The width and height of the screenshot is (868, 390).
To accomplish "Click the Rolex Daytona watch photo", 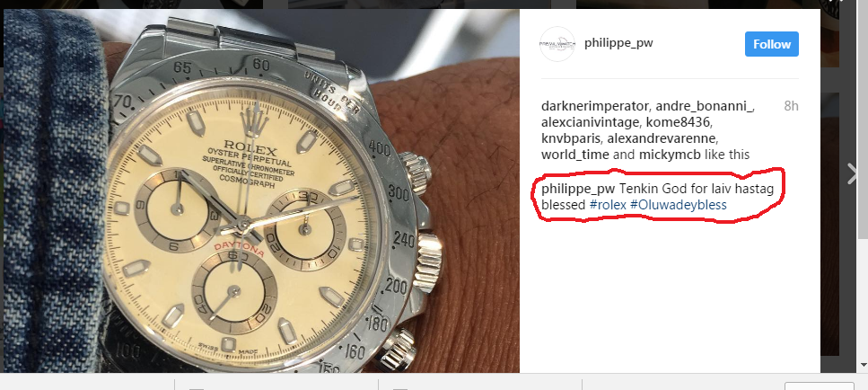I will [261, 191].
